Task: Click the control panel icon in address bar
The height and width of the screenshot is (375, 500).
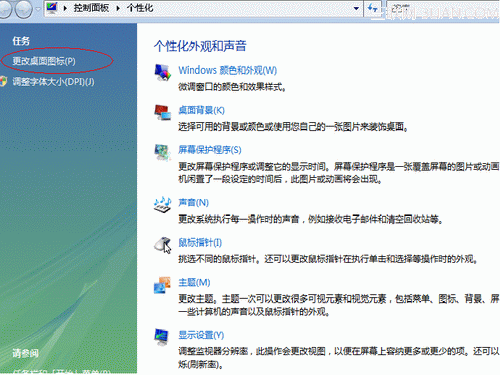Action: (x=52, y=8)
